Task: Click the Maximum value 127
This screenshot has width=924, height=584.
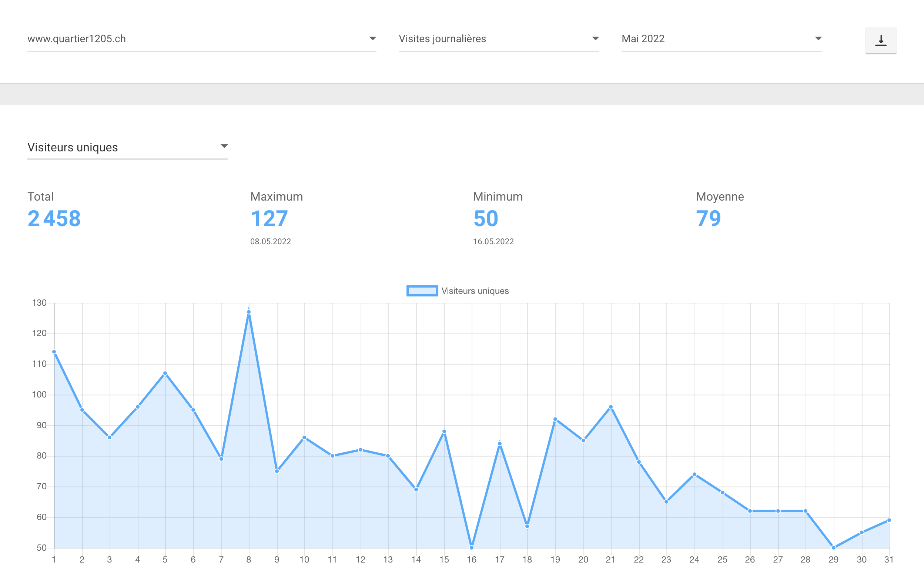Action: pos(269,219)
